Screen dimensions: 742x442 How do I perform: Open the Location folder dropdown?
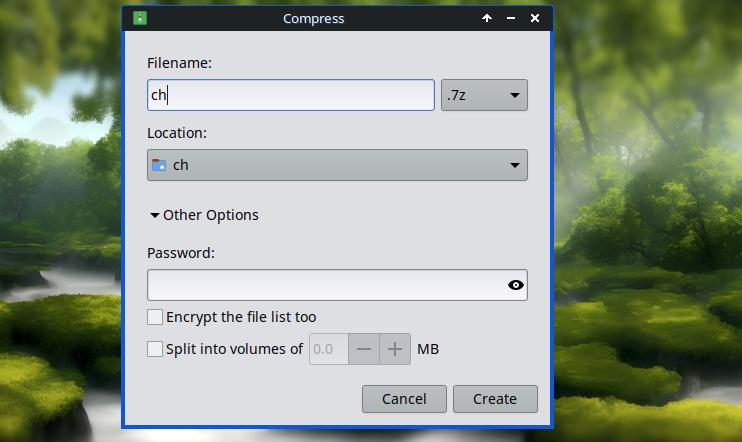pos(337,165)
